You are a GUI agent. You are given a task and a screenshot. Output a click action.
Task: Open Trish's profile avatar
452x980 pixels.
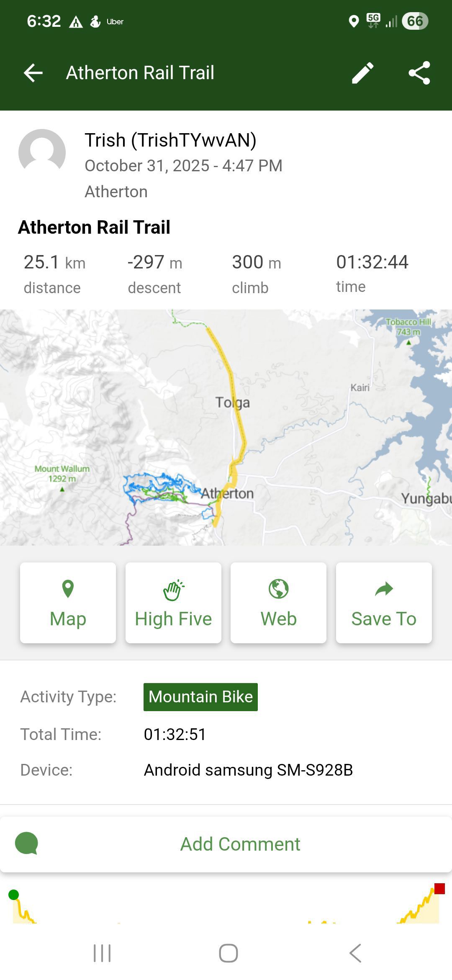(42, 152)
